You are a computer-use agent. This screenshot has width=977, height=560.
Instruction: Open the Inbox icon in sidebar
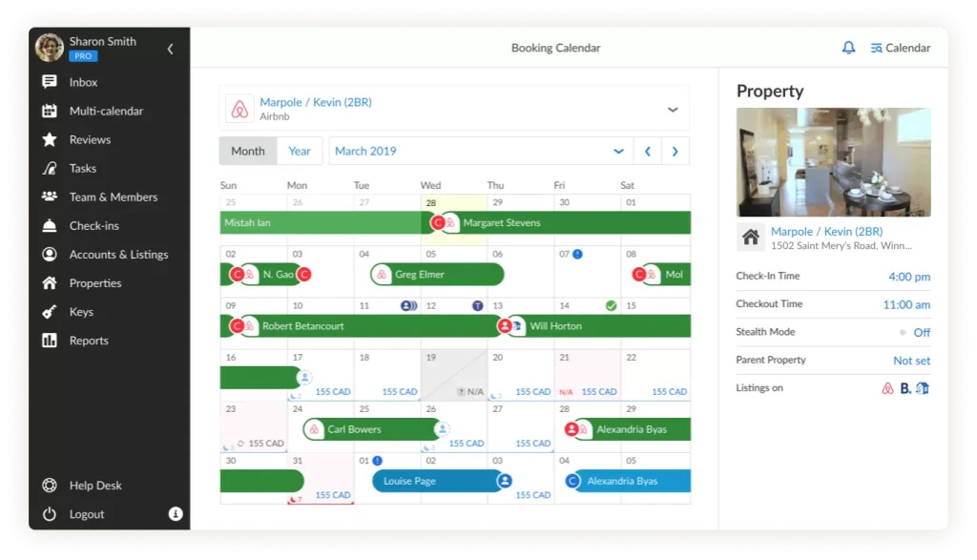point(50,82)
